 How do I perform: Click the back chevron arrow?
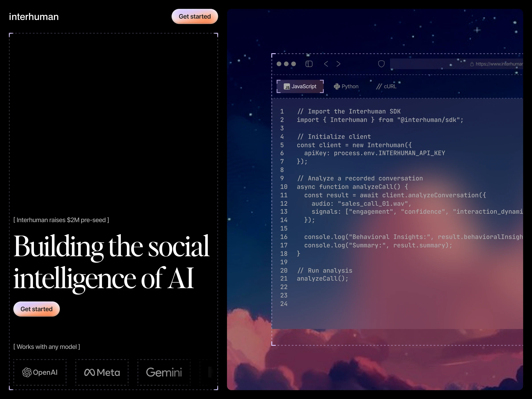click(x=326, y=64)
